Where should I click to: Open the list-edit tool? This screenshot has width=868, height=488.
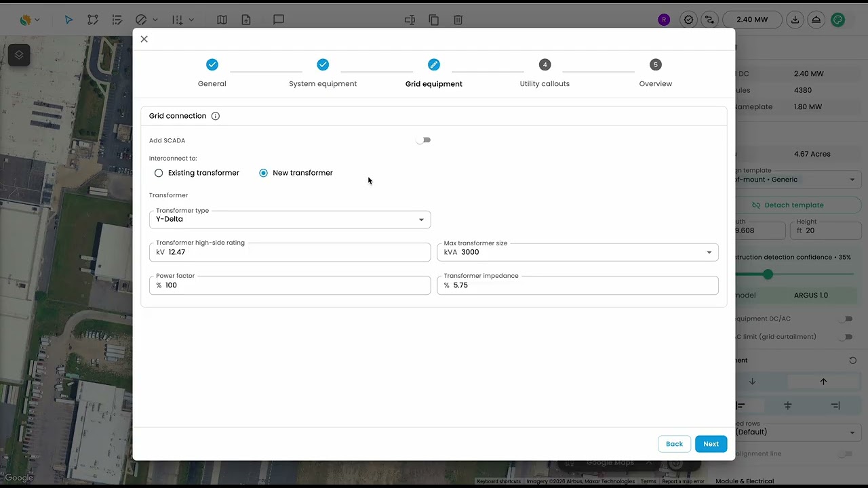tap(117, 20)
